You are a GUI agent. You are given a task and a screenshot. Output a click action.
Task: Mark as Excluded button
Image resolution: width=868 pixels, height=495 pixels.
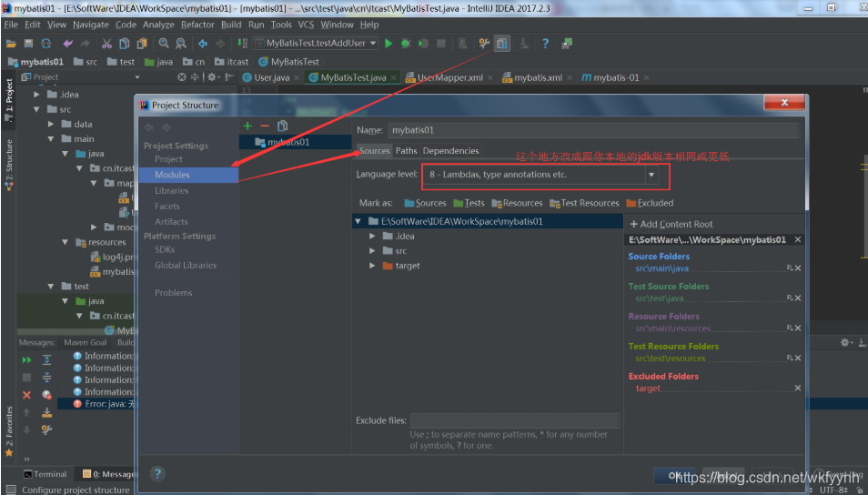[650, 203]
